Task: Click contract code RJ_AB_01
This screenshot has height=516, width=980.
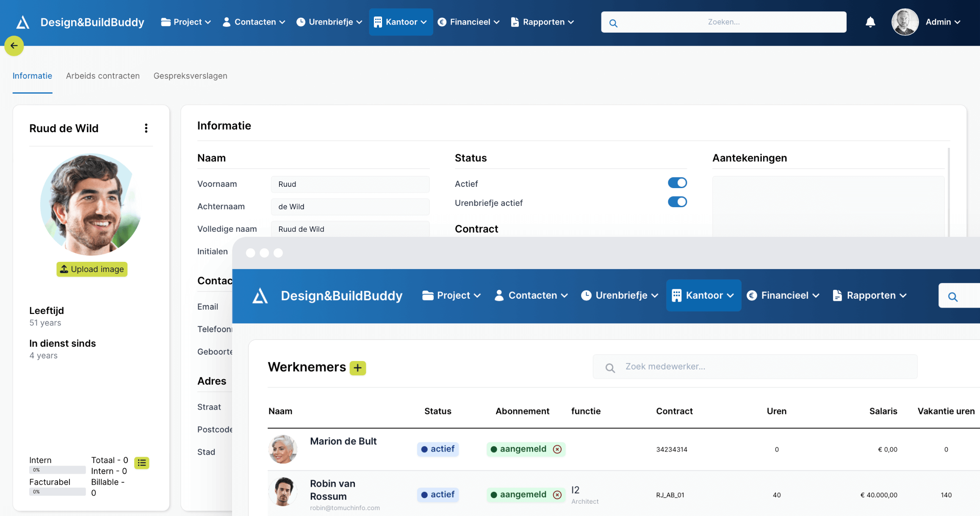Action: point(670,495)
